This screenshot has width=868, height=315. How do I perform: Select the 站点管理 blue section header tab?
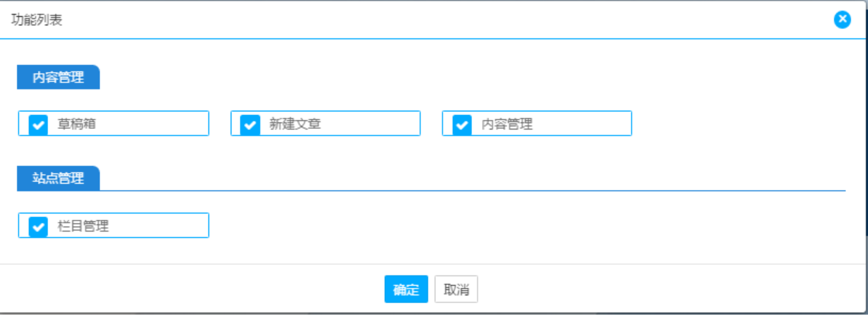click(58, 178)
